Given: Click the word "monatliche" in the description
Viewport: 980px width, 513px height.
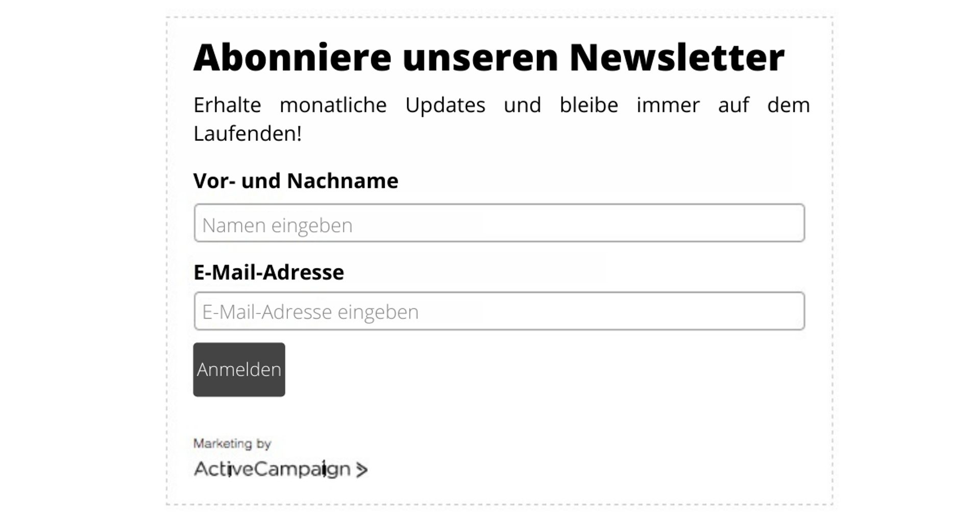Looking at the screenshot, I should click(333, 105).
